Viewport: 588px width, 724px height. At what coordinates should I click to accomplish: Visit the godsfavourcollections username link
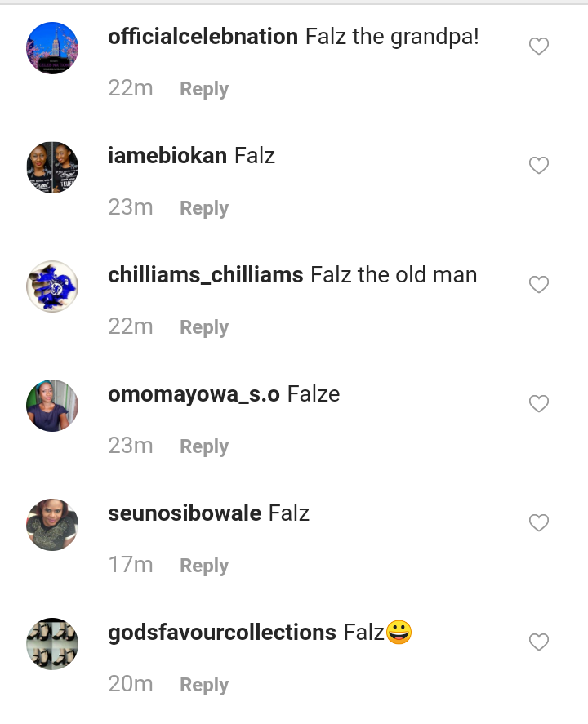click(222, 633)
